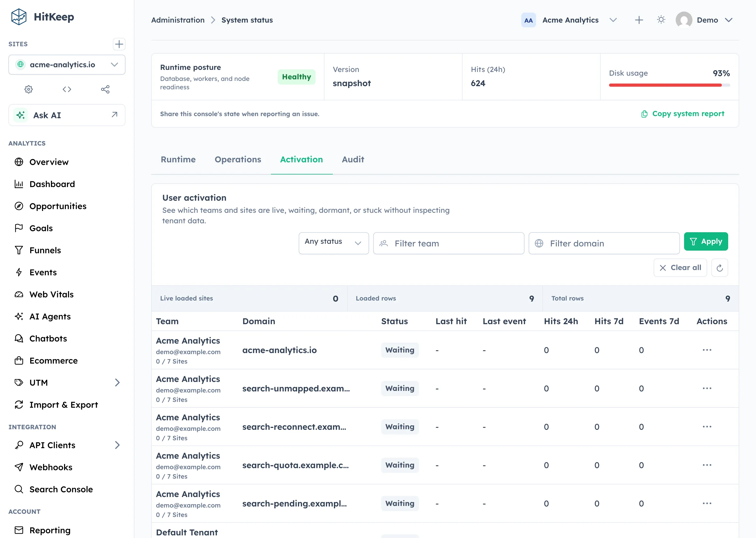The height and width of the screenshot is (538, 756).
Task: Open the Goals section
Action: coord(41,228)
